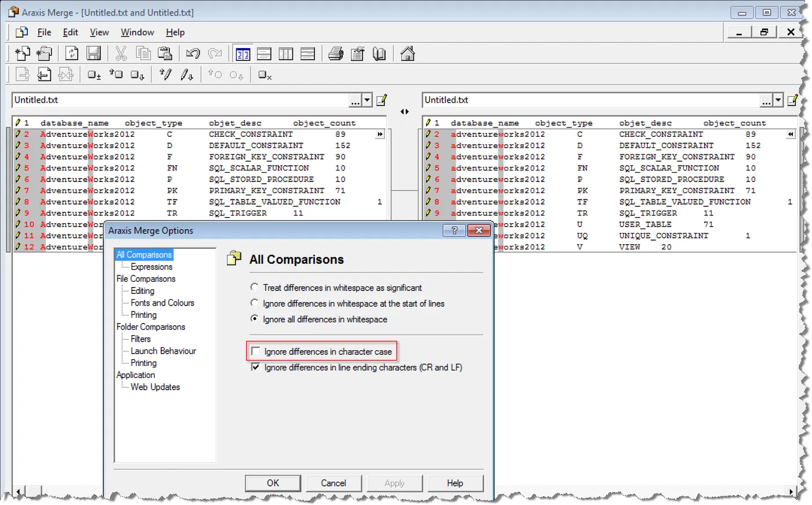Select two-way vertical layout icon
This screenshot has height=505, width=812.
[242, 54]
